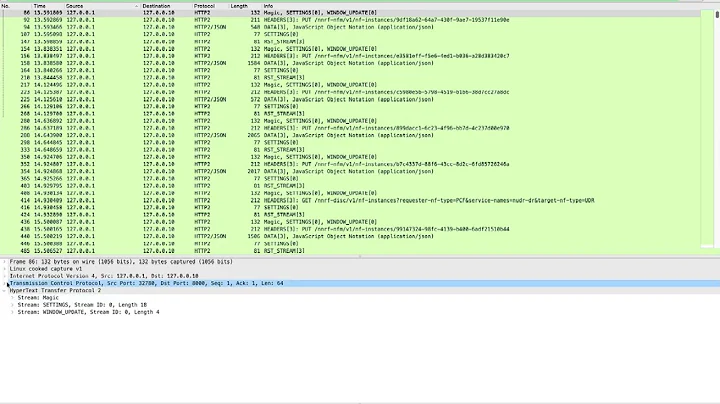The height and width of the screenshot is (404, 720).
Task: Select packet 354 DATA row of length 2017
Action: point(350,171)
